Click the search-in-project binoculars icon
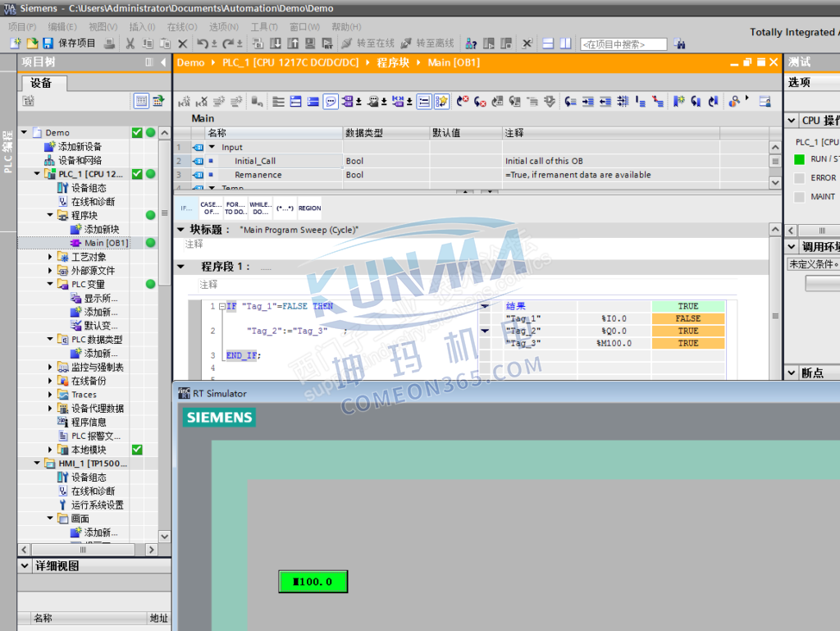The width and height of the screenshot is (840, 631). point(679,43)
